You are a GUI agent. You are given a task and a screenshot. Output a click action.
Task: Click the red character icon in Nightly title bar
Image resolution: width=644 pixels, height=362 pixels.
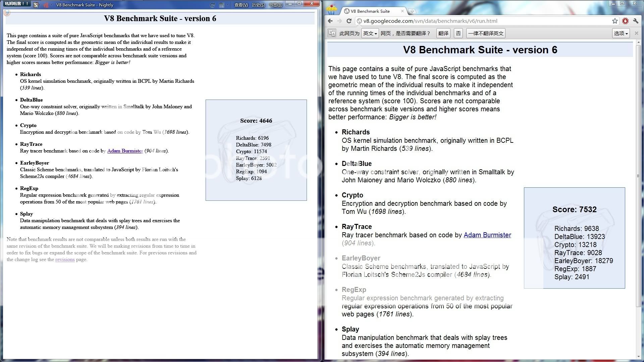tap(46, 5)
